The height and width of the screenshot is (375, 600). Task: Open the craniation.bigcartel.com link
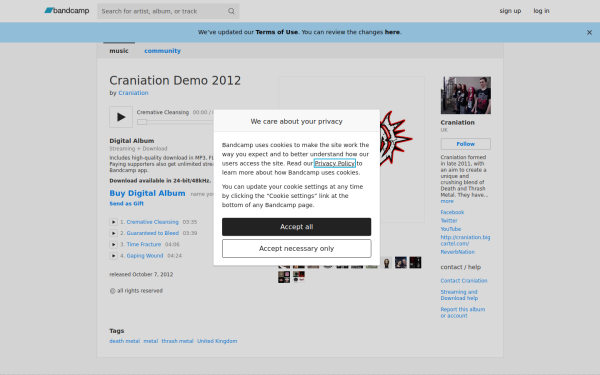(x=465, y=240)
